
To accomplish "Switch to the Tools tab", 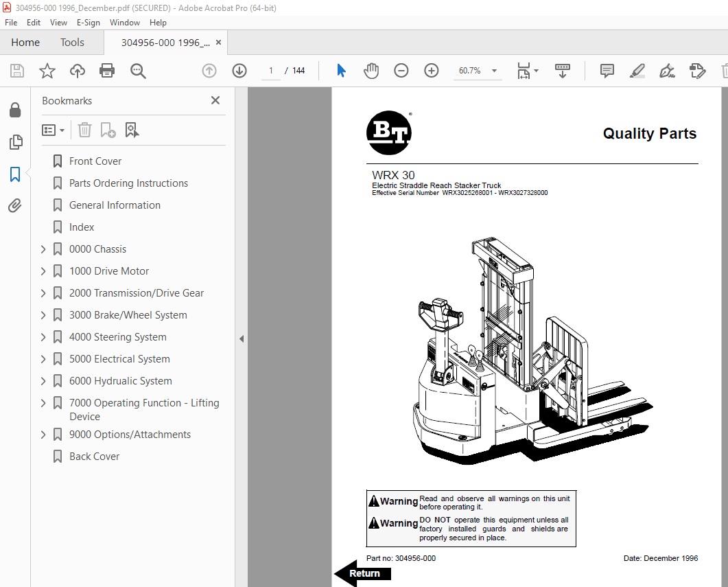I will click(x=72, y=43).
